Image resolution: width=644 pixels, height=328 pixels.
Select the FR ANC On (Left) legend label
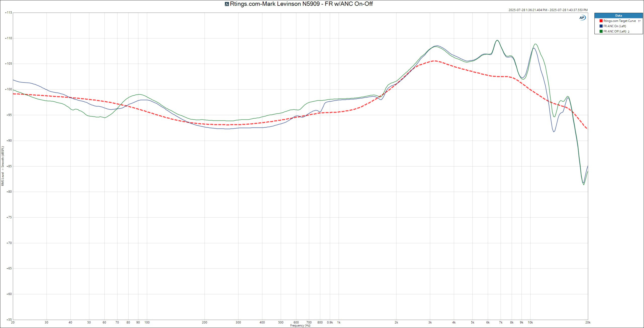614,26
